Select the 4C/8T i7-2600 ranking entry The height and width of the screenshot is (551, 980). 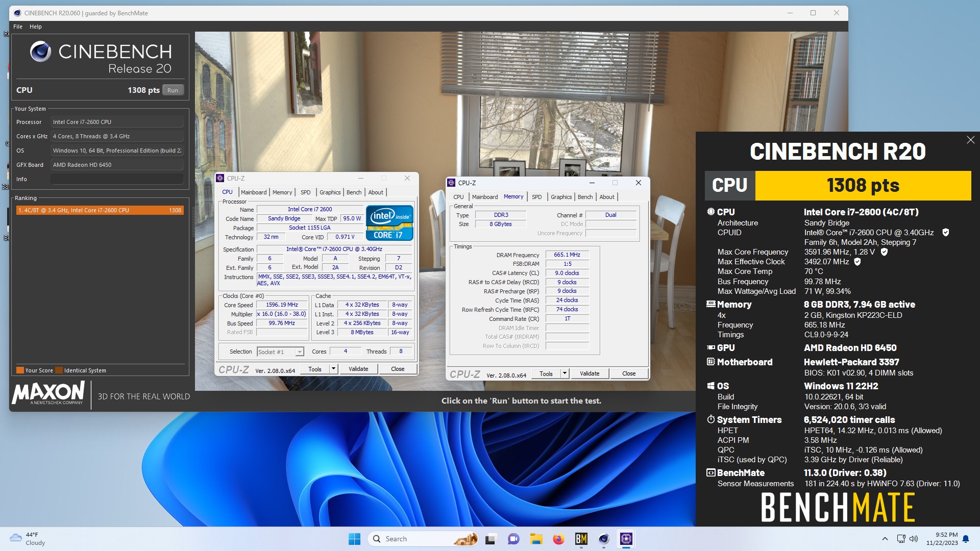(100, 210)
